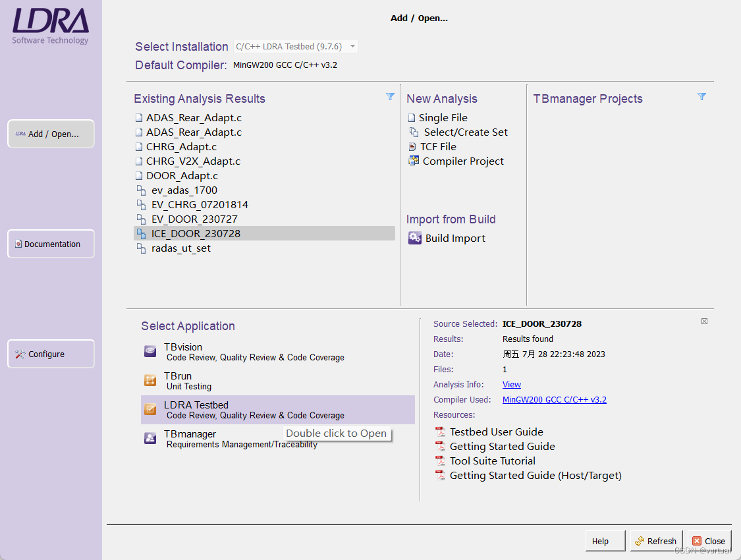Start Build Import
Screen dimensions: 741x560
tap(455, 238)
